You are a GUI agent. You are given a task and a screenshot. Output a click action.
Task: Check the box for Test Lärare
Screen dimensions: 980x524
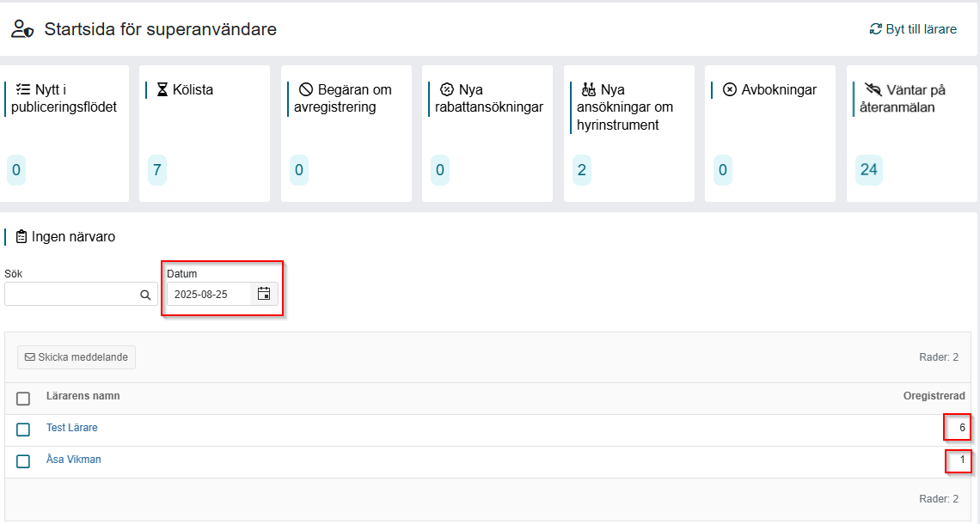point(23,430)
